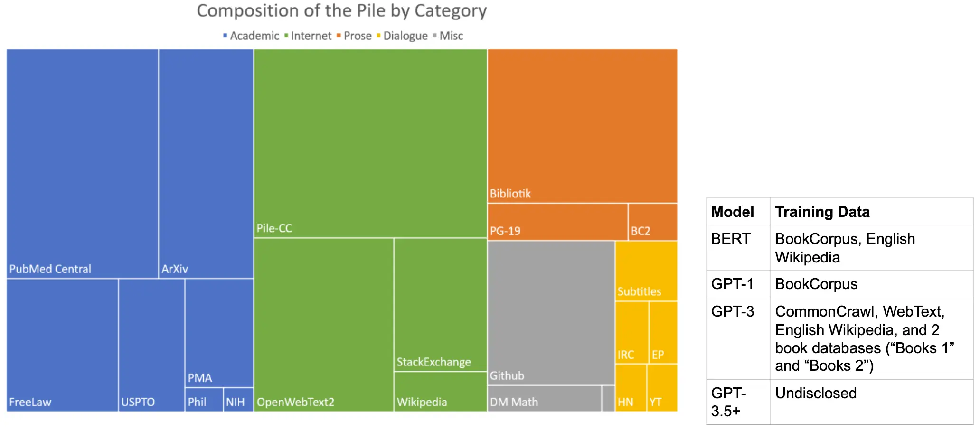Select the Dialogue legend marker

click(378, 36)
